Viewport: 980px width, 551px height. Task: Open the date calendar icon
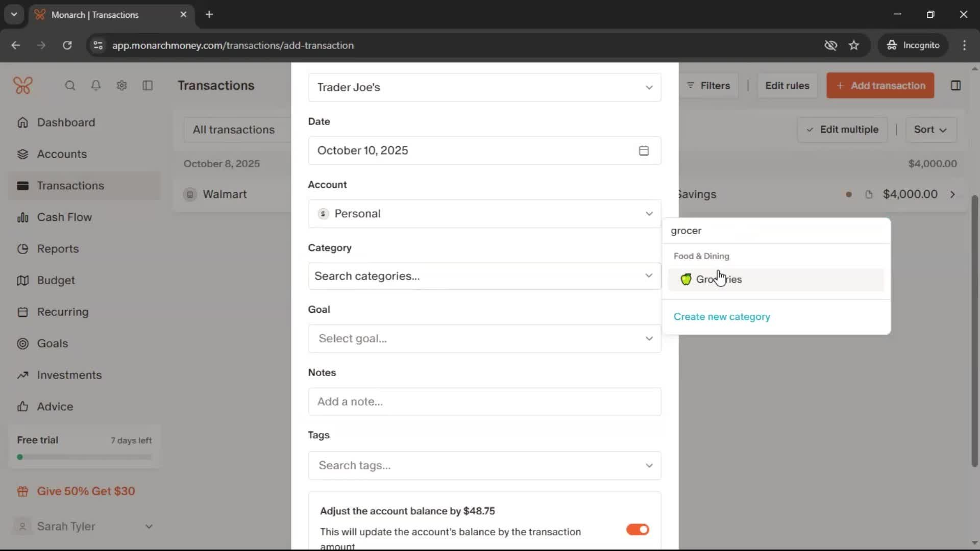[x=644, y=151]
